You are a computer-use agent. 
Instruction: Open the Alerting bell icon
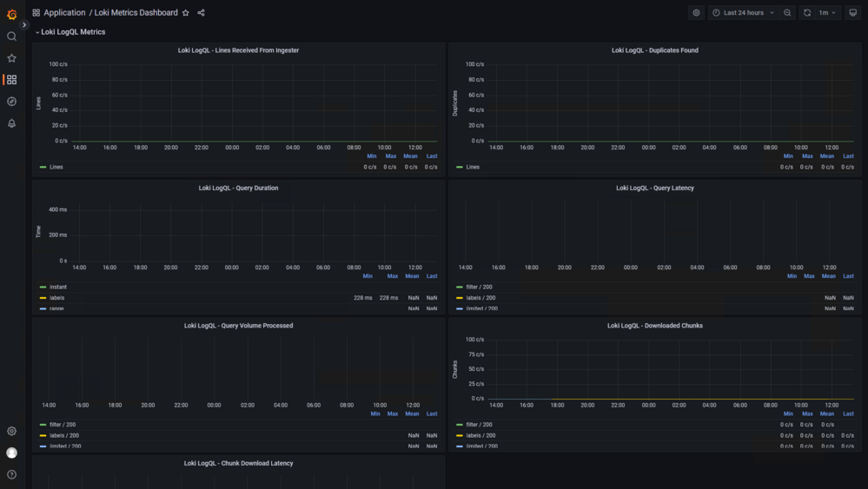(11, 123)
